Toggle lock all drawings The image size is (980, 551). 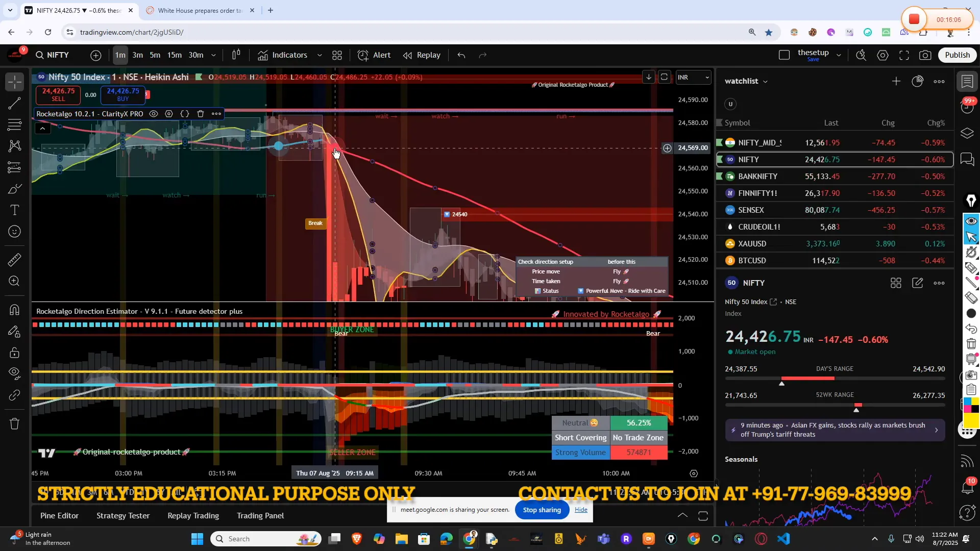[15, 353]
